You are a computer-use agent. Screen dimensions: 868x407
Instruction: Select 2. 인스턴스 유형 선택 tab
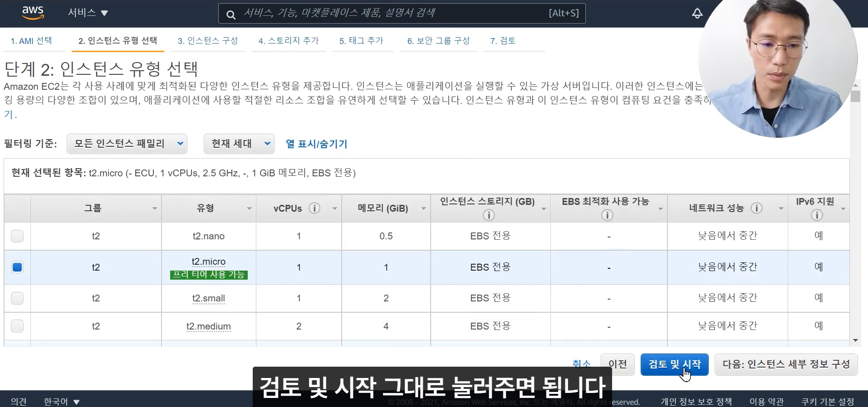pyautogui.click(x=118, y=41)
